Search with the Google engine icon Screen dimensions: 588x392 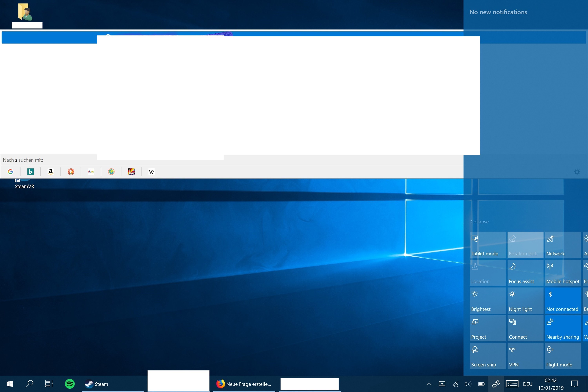(10, 171)
